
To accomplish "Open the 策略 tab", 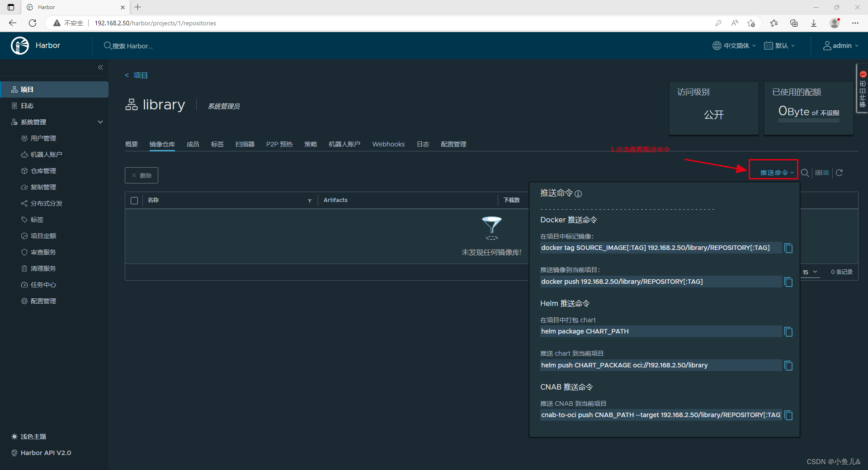I will click(311, 144).
